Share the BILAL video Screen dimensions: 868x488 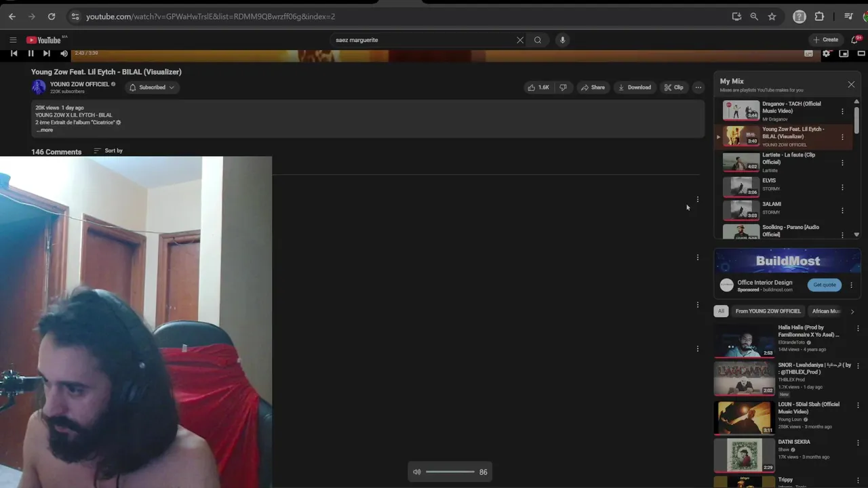[593, 87]
